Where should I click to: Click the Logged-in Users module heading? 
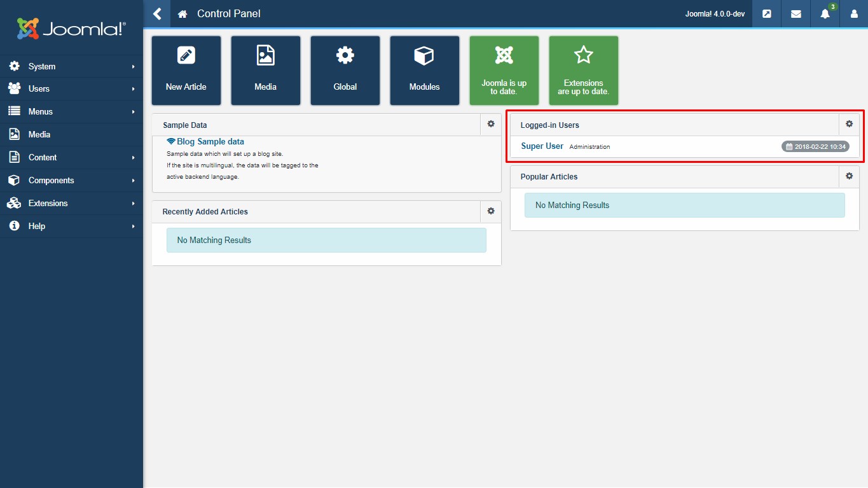click(550, 125)
